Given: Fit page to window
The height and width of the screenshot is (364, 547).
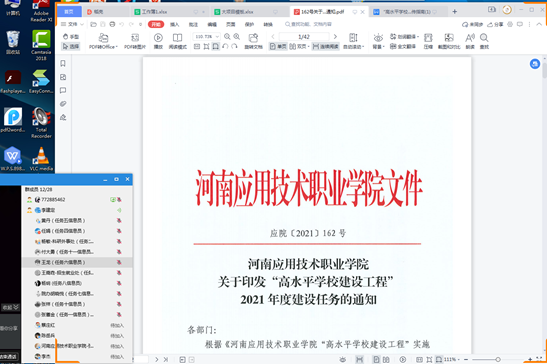Looking at the screenshot, I should (206, 46).
